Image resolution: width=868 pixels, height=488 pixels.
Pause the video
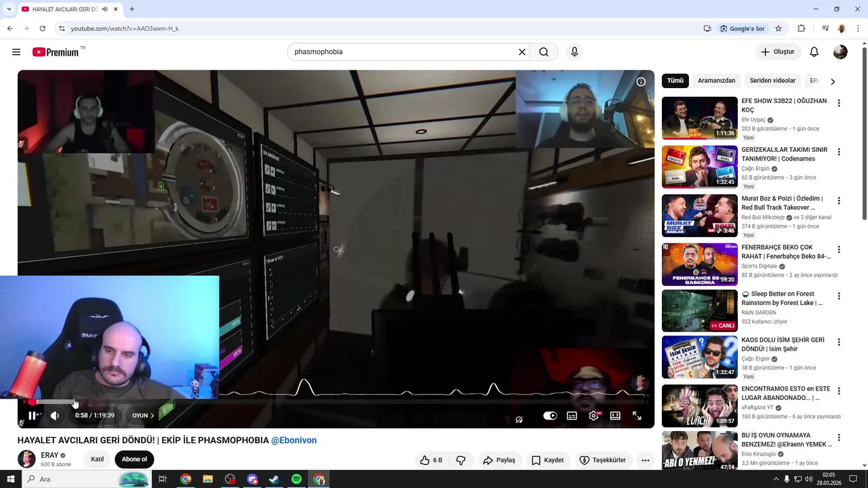32,415
